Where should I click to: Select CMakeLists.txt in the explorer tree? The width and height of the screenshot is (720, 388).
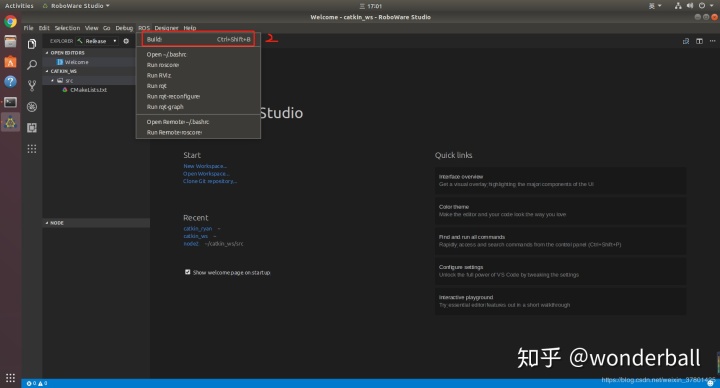tap(88, 90)
